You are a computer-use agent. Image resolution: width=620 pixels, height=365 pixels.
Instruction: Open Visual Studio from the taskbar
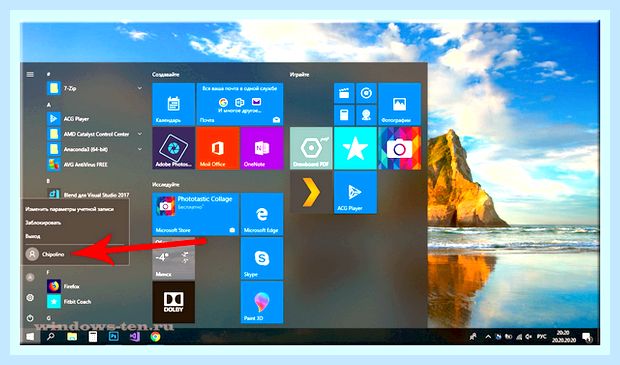pos(134,337)
